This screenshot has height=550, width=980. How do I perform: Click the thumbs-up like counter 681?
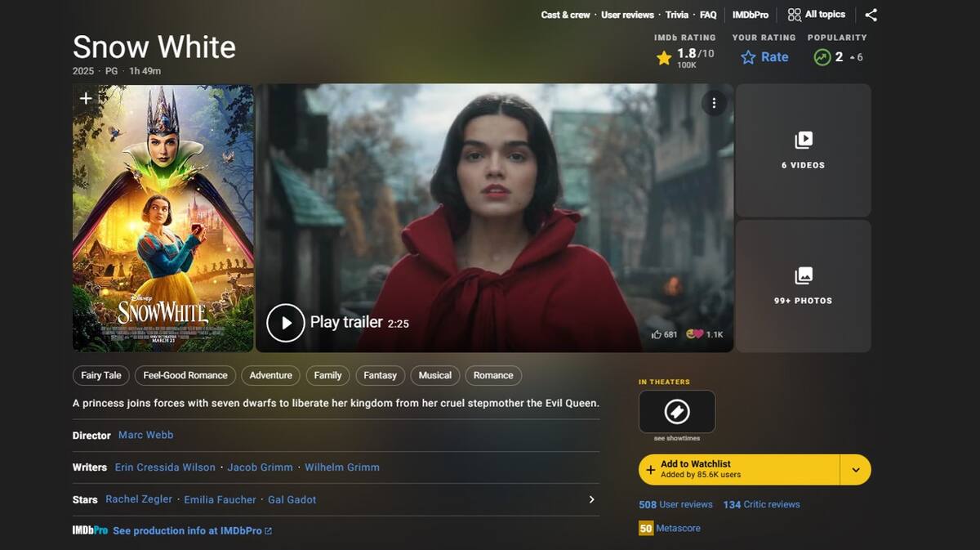point(664,334)
